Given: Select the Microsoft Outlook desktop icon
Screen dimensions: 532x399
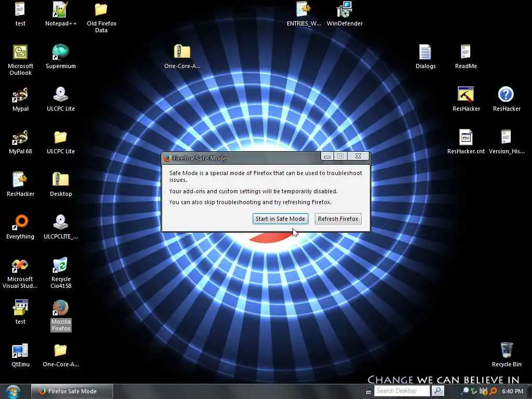Looking at the screenshot, I should coord(20,60).
